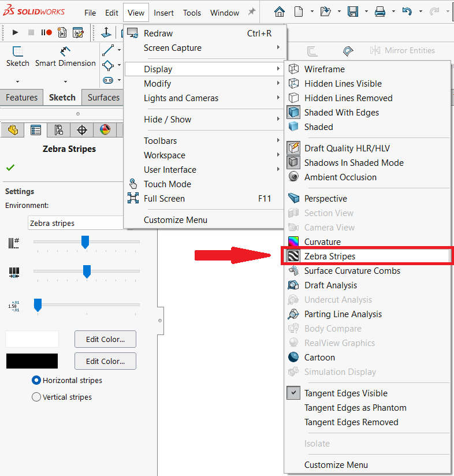Click the Save disk icon
454x476 pixels.
tap(353, 12)
